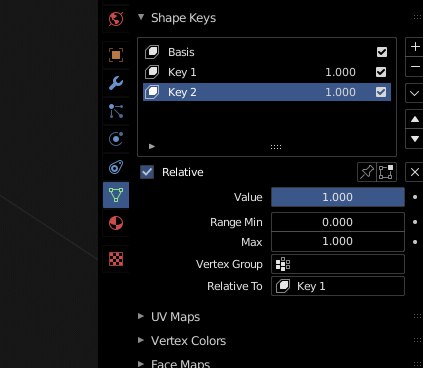Viewport: 423px width, 368px height.
Task: Open Shape Key Specials dropdown menu
Action: tap(415, 93)
